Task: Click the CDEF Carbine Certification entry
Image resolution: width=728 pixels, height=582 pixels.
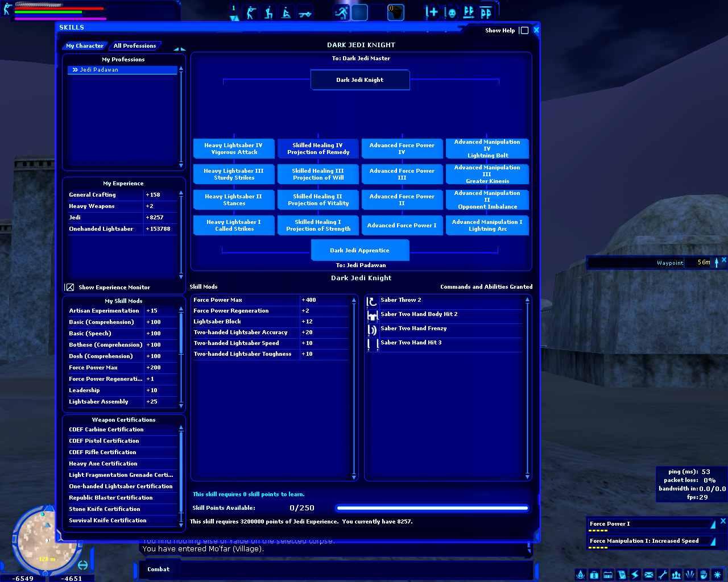Action: 123,430
